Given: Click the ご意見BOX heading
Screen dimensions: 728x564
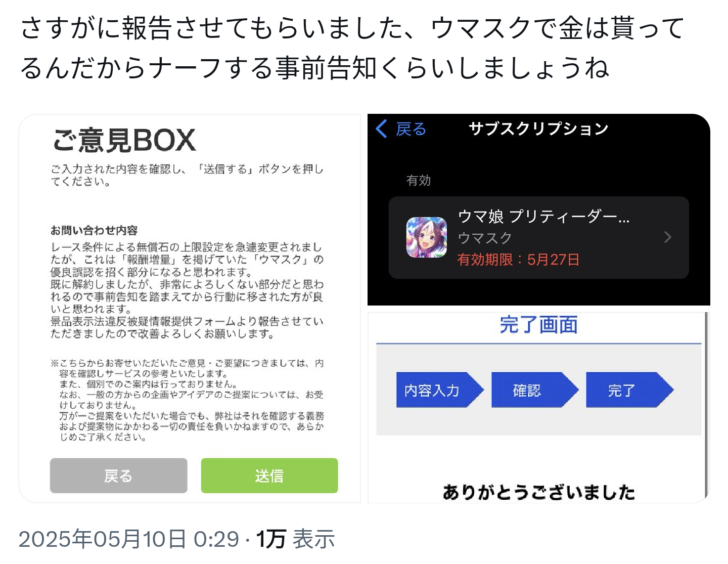Looking at the screenshot, I should pyautogui.click(x=124, y=140).
